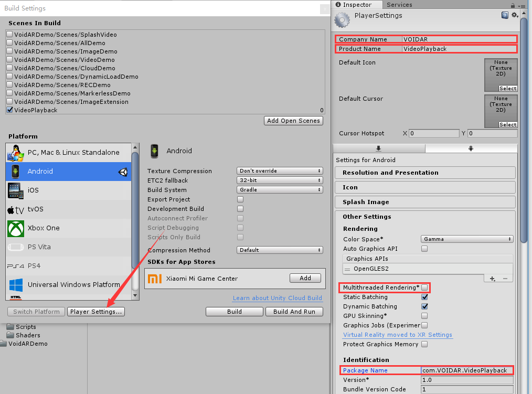
Task: Open the Services tab
Action: 399,4
